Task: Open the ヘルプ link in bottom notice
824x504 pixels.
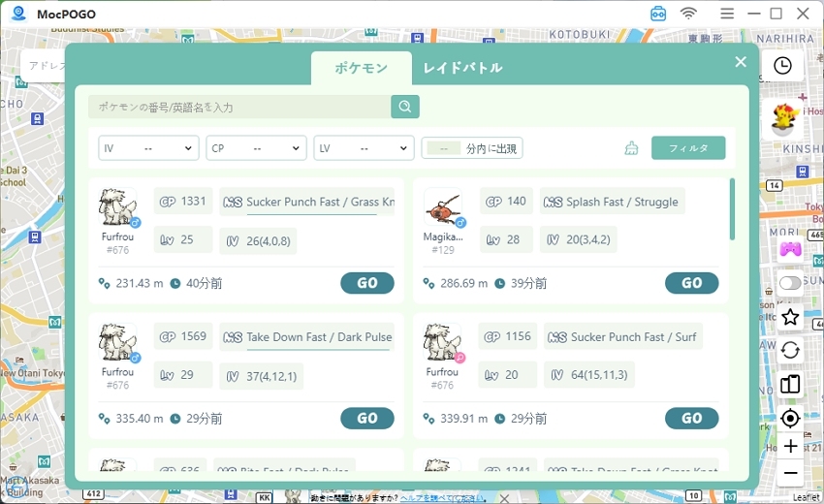Action: point(441,497)
